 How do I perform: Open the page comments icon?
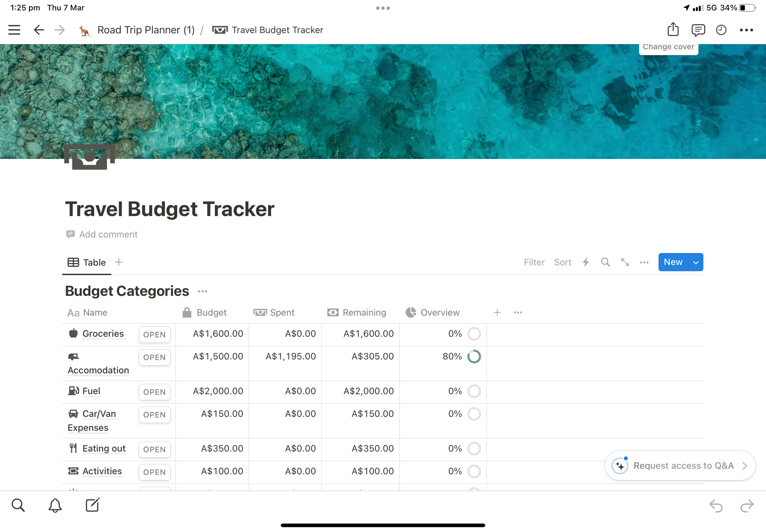coord(698,30)
